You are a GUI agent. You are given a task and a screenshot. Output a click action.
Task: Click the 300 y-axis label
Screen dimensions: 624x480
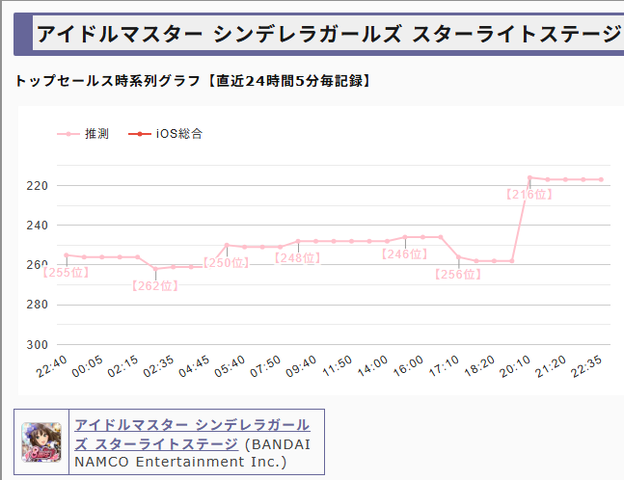tap(37, 345)
